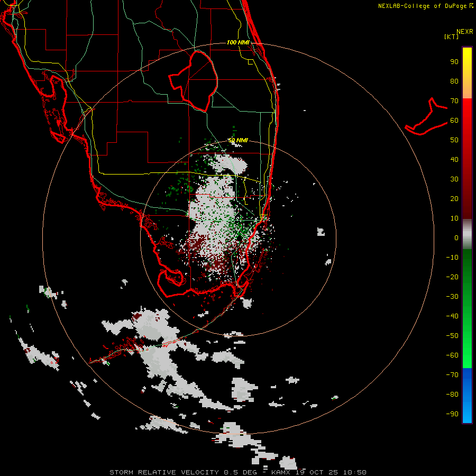Viewport: 476px width, 476px height.
Task: Select the 80 value on the velocity scale
Action: (x=454, y=81)
